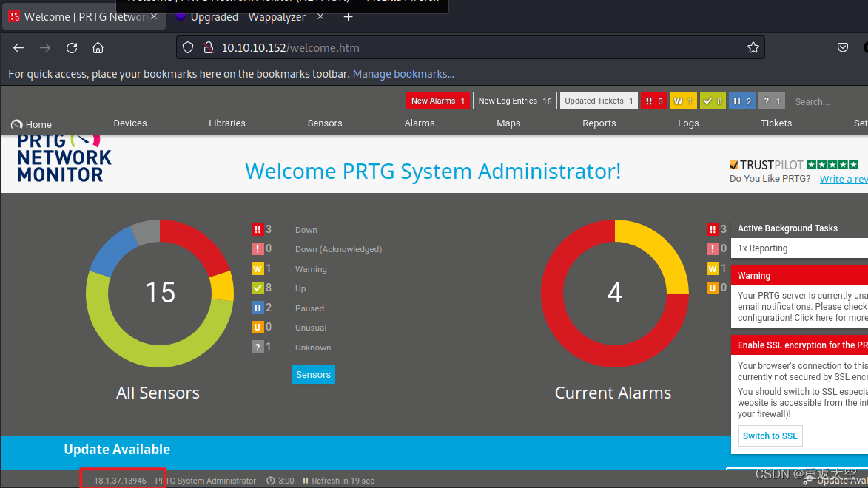
Task: Bookmark this page with the star icon
Action: pos(753,48)
